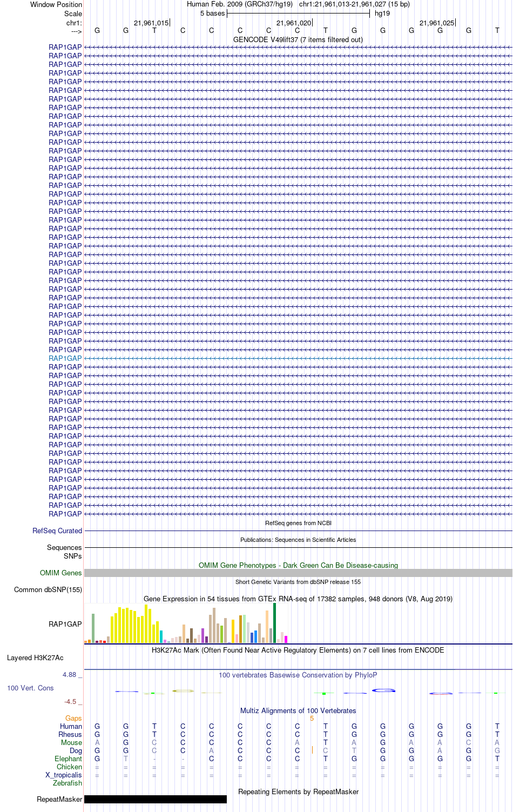Viewport: 513px width, 812px height.
Task: Click the chr1:21,961,013-21,961,027 (15 bp) range text
Action: coord(354,4)
